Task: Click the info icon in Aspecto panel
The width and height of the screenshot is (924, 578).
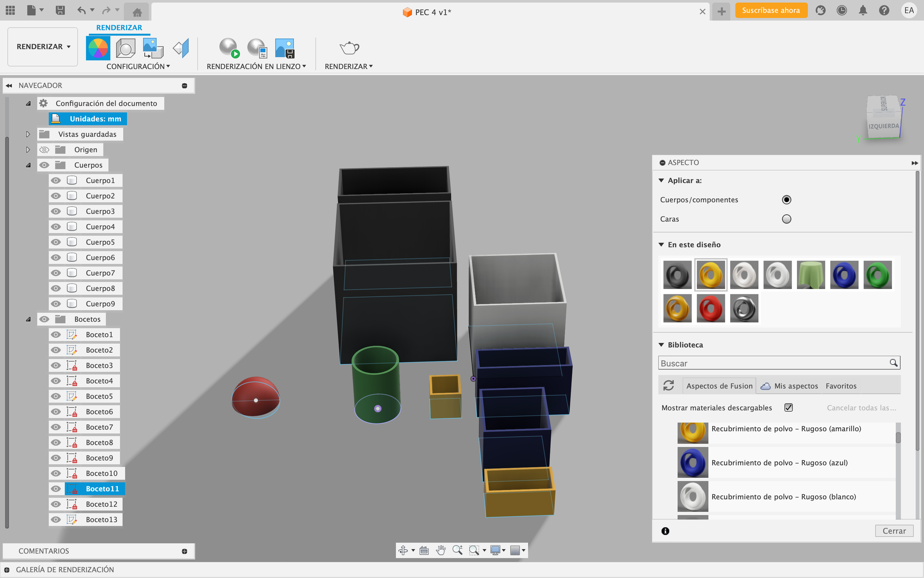Action: click(x=665, y=531)
